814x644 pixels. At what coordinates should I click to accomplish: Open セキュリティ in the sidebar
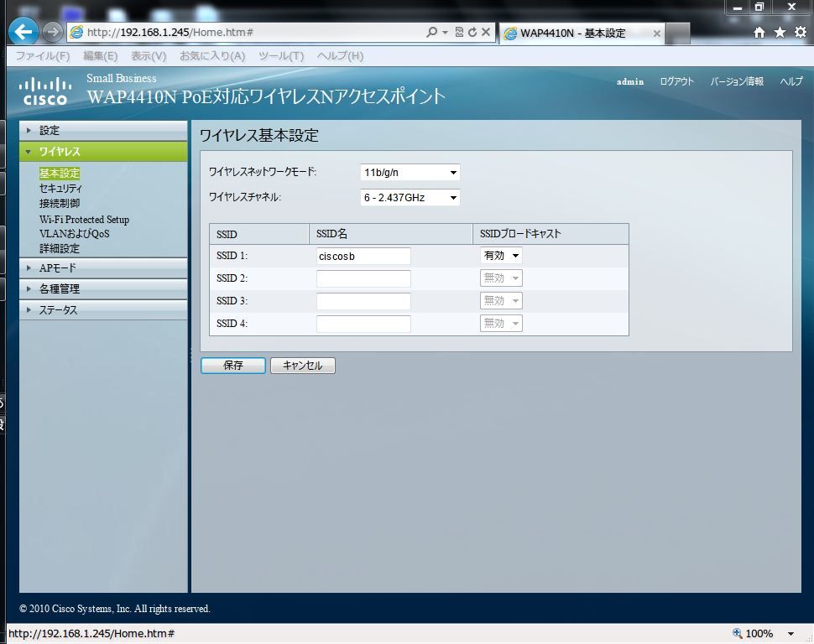click(60, 188)
